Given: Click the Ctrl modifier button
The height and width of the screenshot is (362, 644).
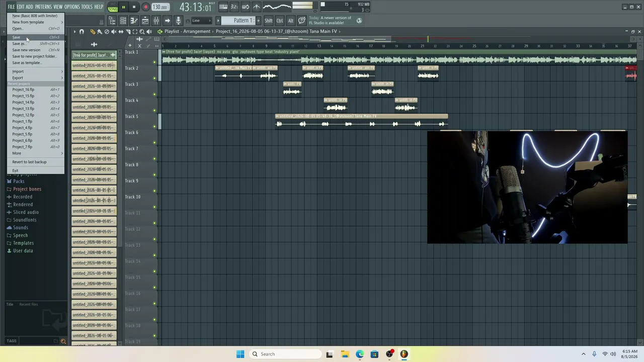Looking at the screenshot, I should pyautogui.click(x=280, y=21).
